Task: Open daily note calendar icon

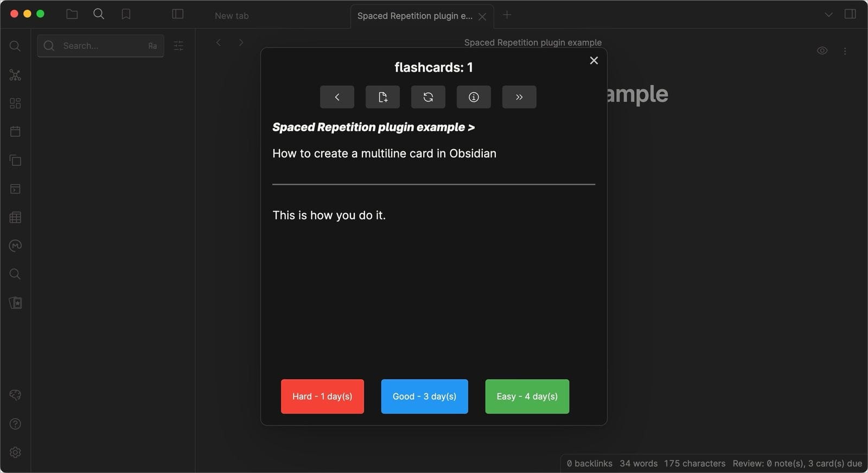Action: point(15,131)
